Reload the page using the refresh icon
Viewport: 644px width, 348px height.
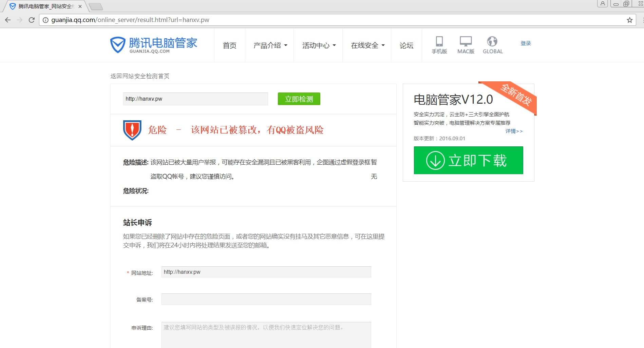32,20
